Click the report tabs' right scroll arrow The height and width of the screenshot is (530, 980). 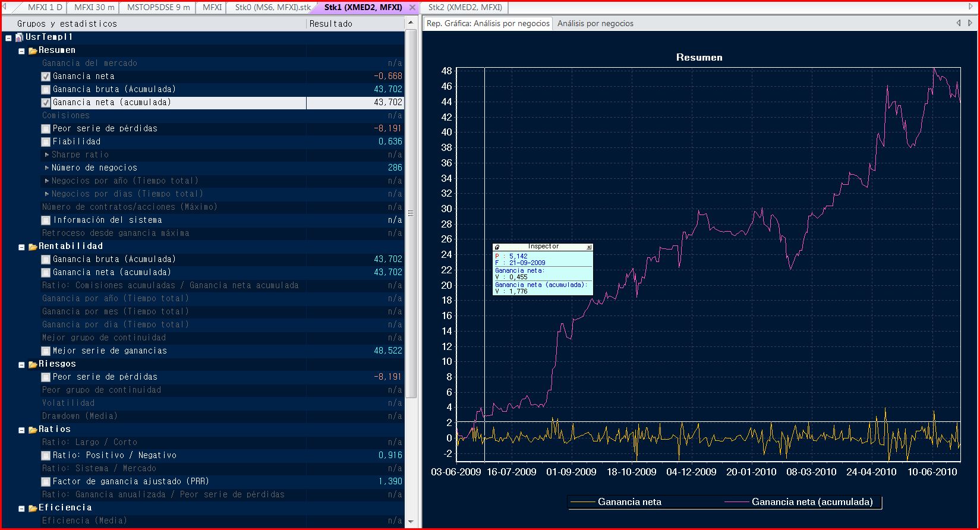(x=970, y=23)
